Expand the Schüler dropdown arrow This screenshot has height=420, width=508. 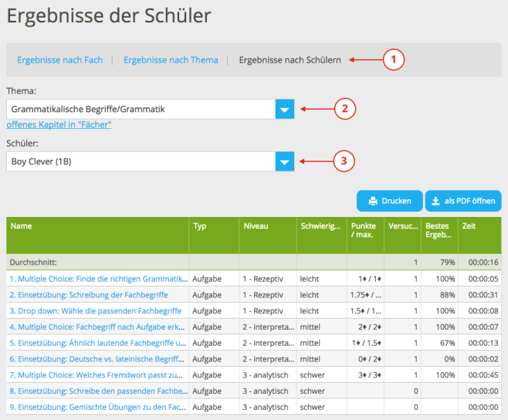285,161
